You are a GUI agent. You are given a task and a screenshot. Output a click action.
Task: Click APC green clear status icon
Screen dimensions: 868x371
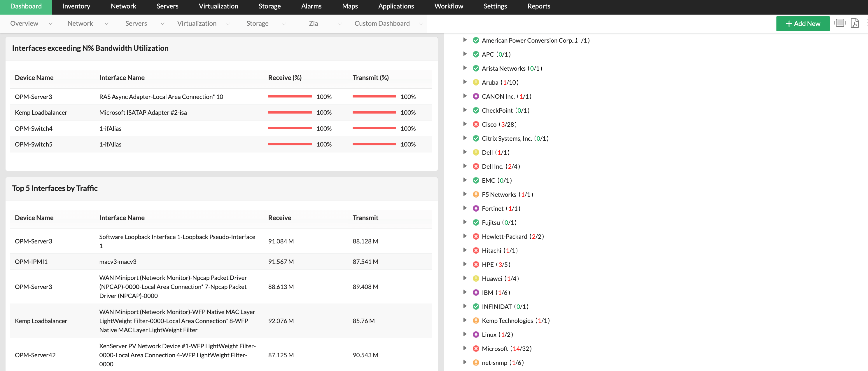click(x=476, y=54)
